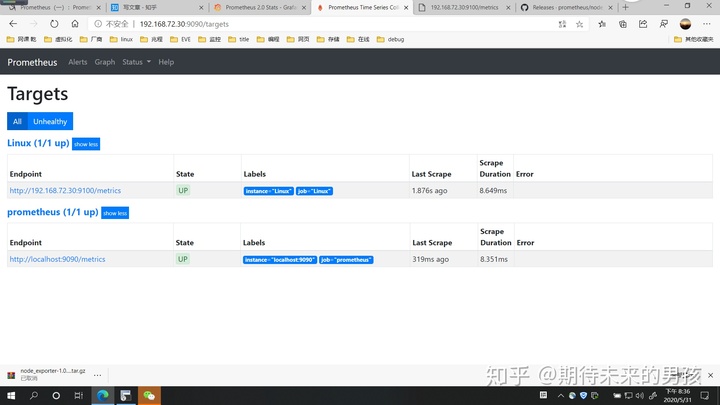Viewport: 720px width, 405px height.
Task: Open the linux bookmarks folder
Action: pos(121,39)
